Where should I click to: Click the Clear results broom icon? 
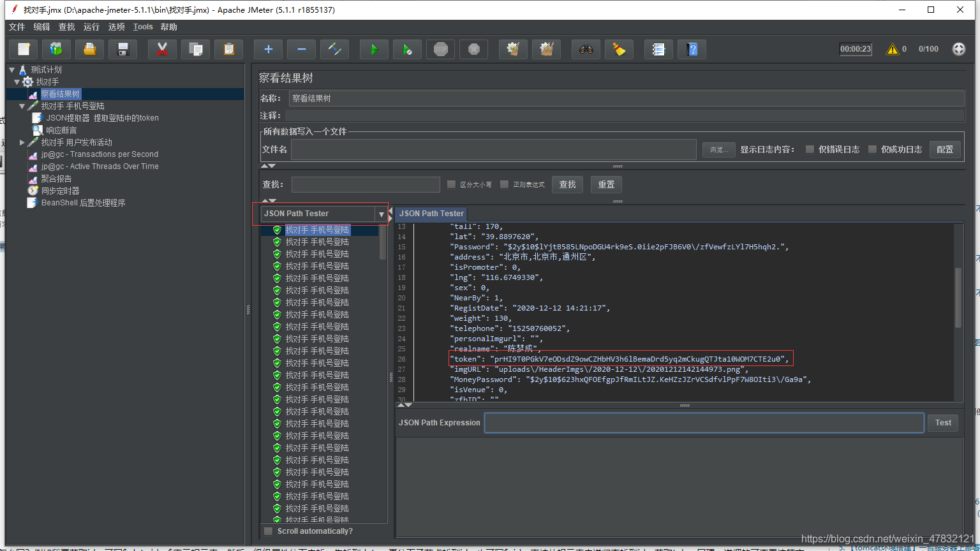[513, 49]
